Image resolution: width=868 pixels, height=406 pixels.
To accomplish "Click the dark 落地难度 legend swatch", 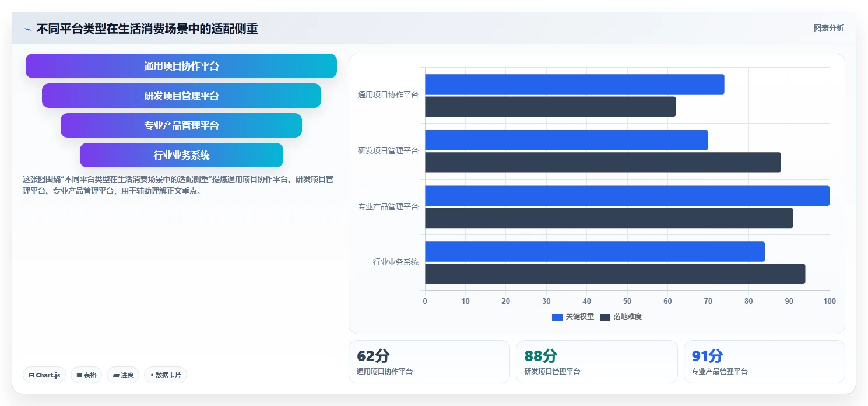I will tap(605, 317).
